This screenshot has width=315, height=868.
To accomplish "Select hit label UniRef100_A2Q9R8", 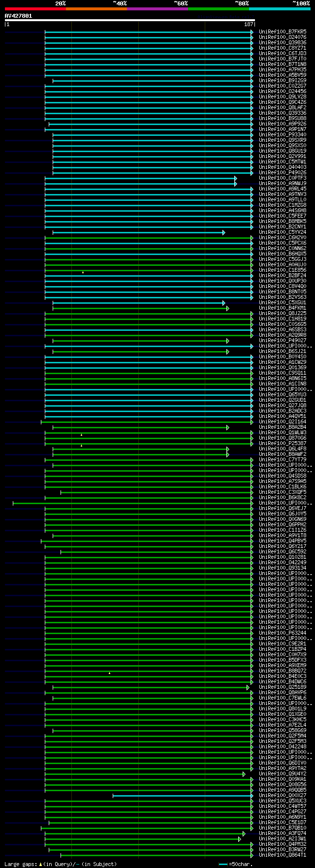I will [283, 335].
